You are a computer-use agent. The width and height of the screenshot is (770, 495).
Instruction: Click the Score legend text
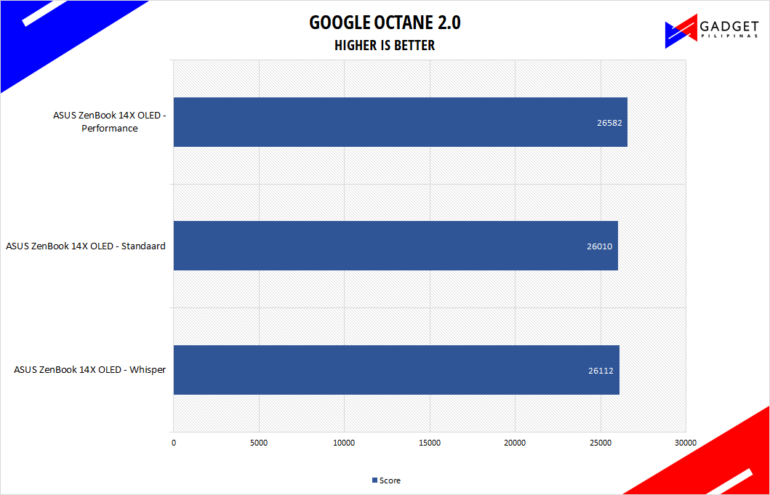click(389, 478)
